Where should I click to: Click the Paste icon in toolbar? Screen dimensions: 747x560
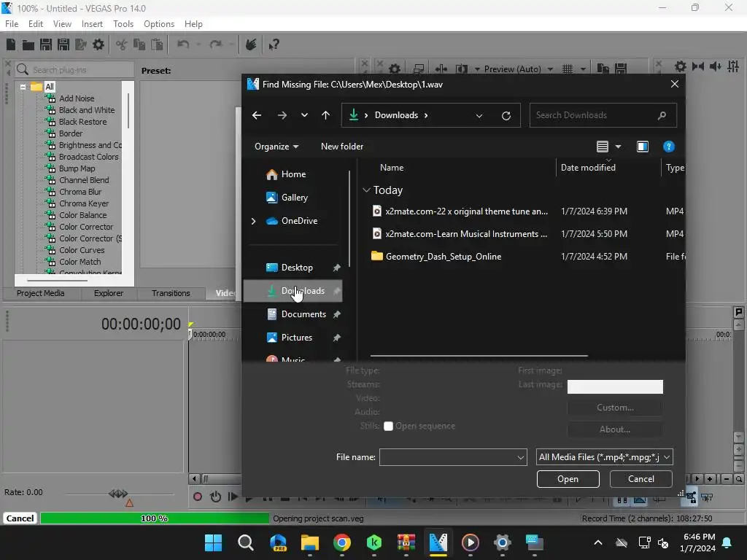[x=157, y=44]
